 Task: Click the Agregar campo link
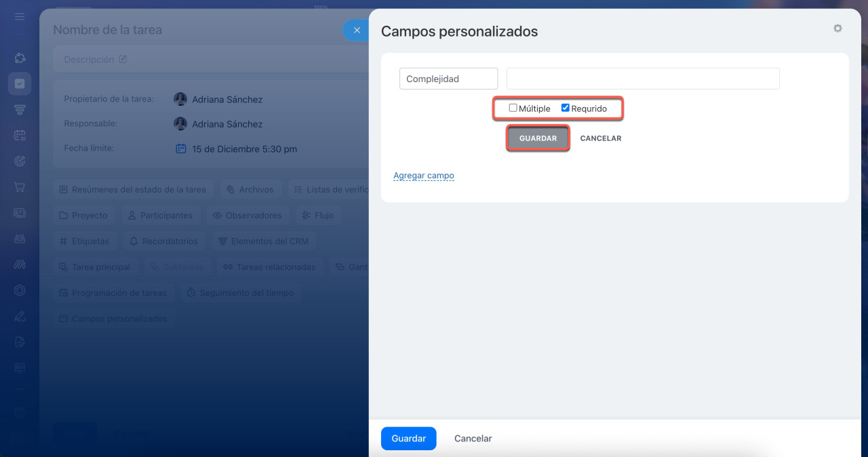coord(423,176)
